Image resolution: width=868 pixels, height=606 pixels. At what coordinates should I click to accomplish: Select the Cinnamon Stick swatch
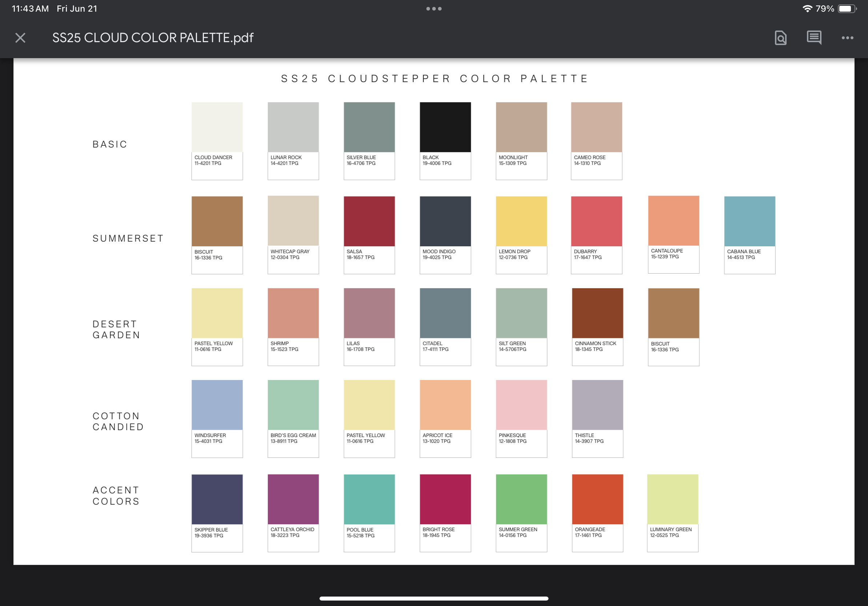click(597, 313)
